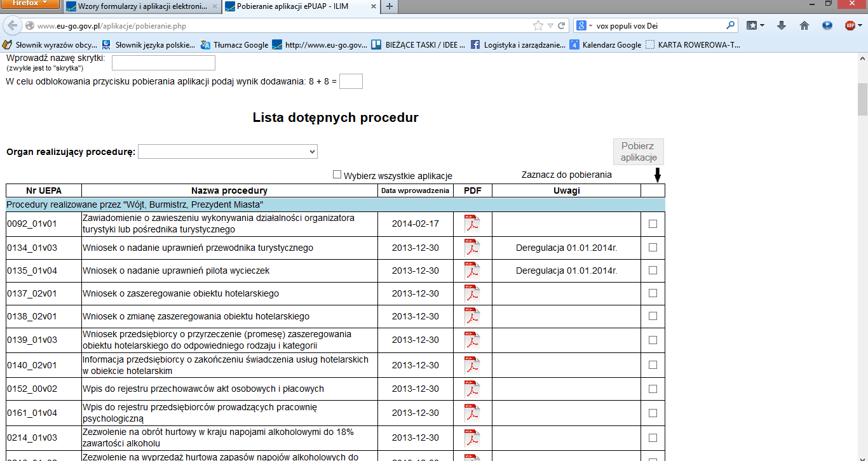868x461 pixels.
Task: Open the KARTA ROWEROWA bookmark
Action: pyautogui.click(x=693, y=44)
